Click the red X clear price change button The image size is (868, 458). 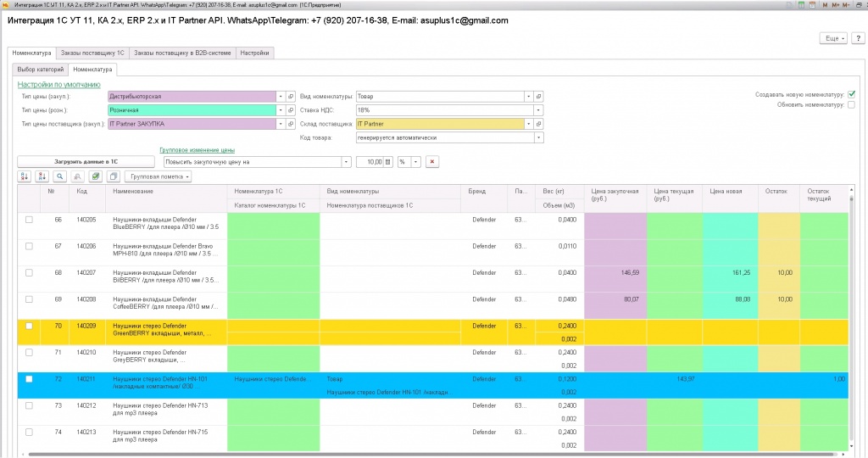coord(431,161)
